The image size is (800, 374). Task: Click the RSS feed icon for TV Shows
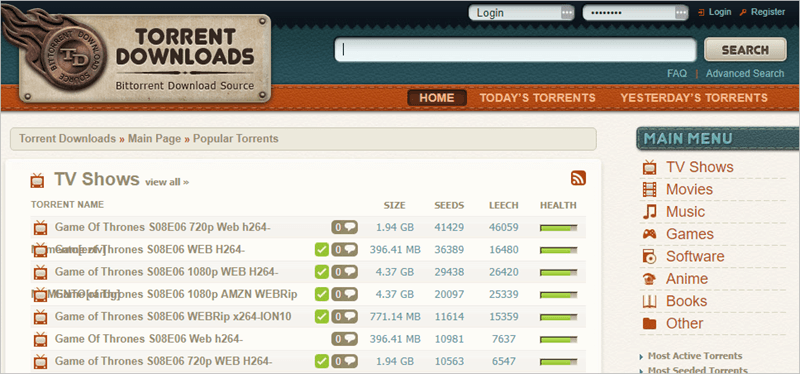coord(578,178)
